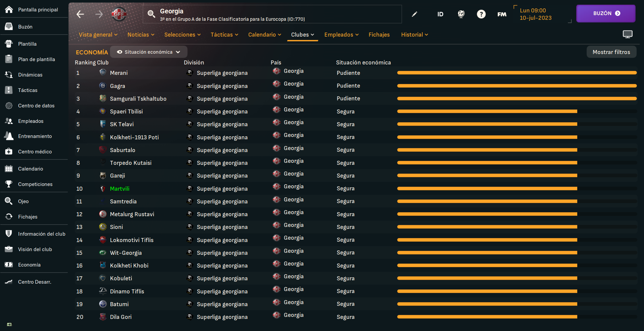This screenshot has height=331, width=644.
Task: Expand the Historial dropdown menu
Action: point(414,35)
